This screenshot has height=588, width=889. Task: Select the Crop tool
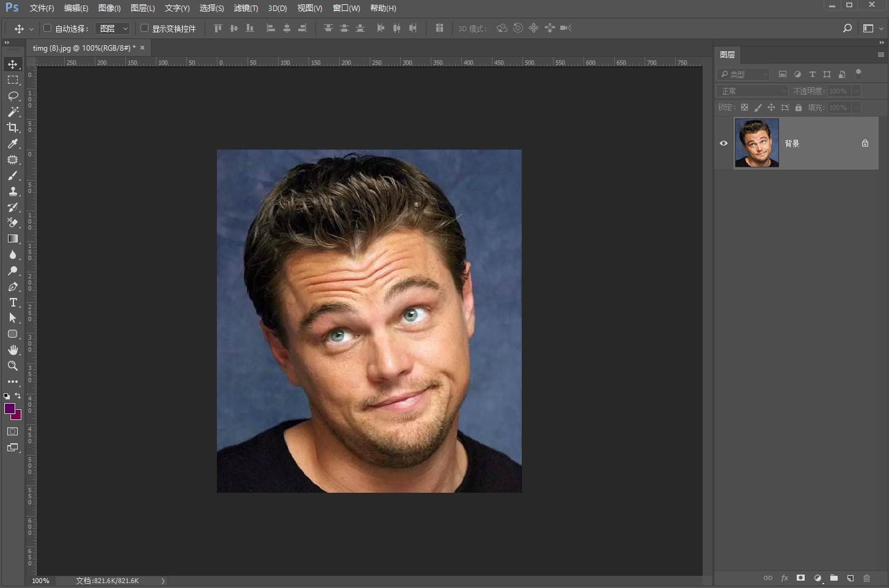tap(13, 128)
